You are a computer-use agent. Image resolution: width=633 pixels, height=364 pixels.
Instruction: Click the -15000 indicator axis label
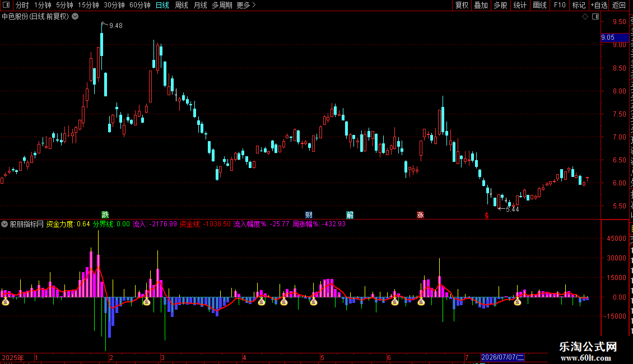point(615,316)
